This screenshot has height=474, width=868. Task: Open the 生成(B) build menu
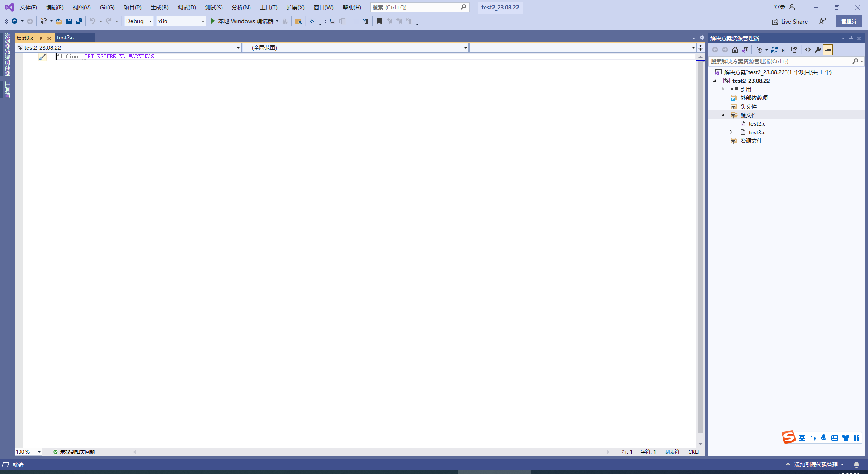(x=159, y=7)
